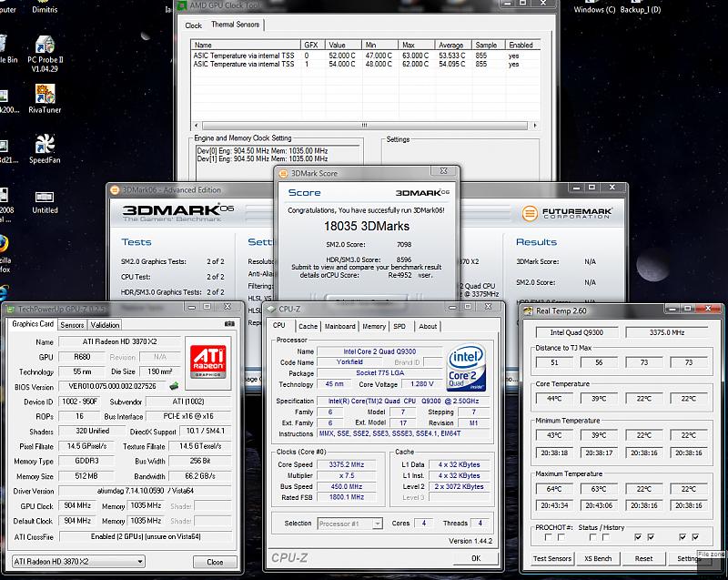Open the Validation tab in GPU-Z

pyautogui.click(x=105, y=325)
